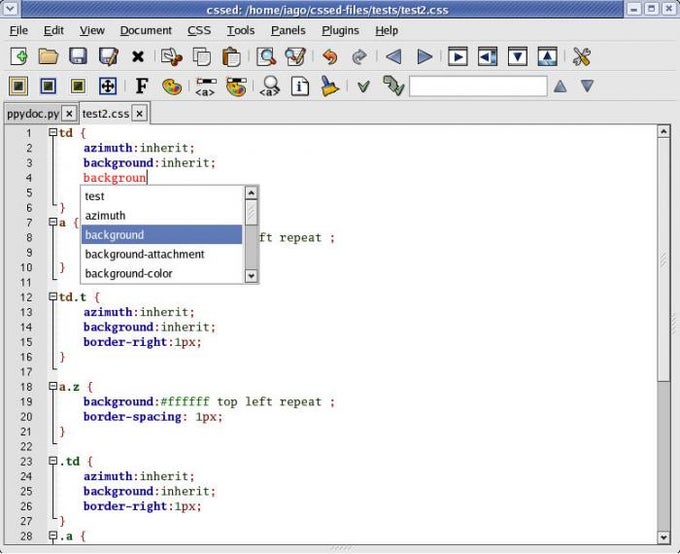Choose 'background-attachment' from autocomplete list
680x554 pixels.
tap(162, 254)
